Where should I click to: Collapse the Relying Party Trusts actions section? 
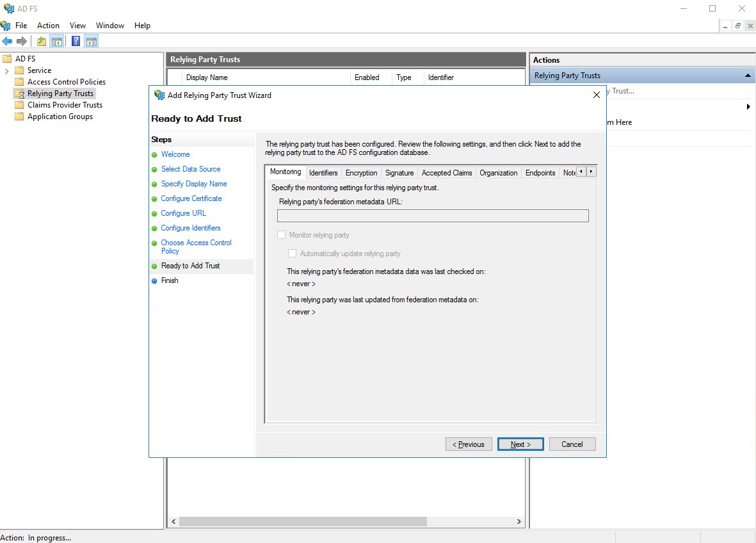[x=747, y=76]
